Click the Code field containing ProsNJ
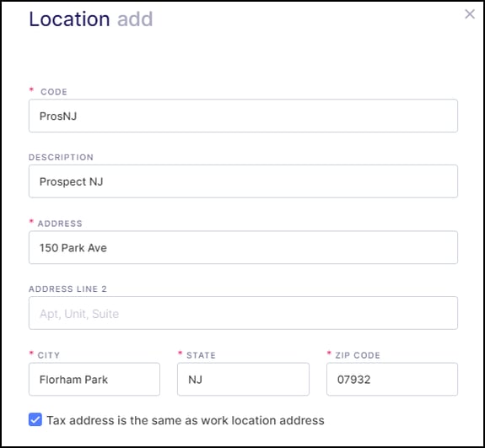485x448 pixels. 243,116
